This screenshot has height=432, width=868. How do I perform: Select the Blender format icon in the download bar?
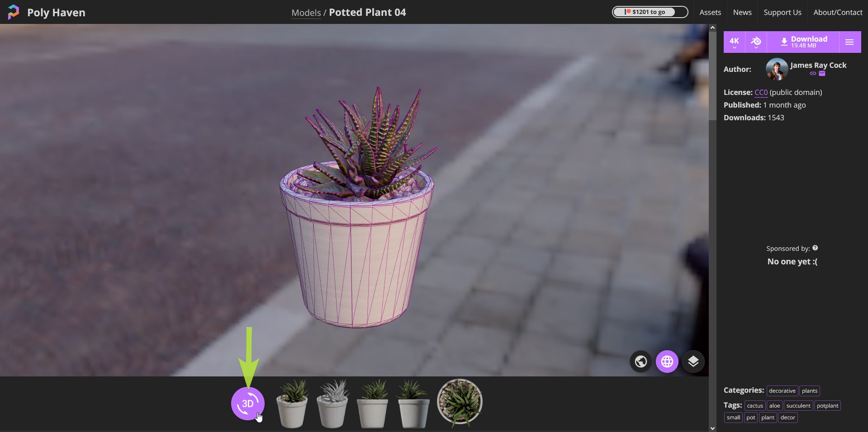click(756, 42)
